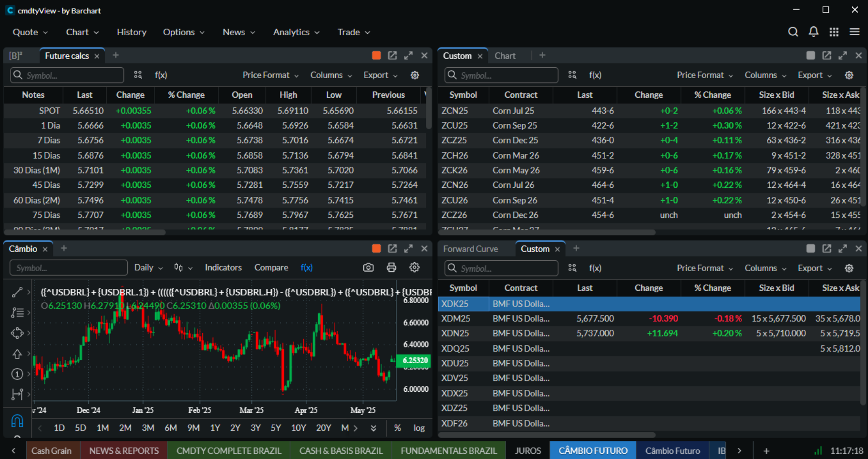
Task: Set chart range to 6M
Action: (170, 428)
